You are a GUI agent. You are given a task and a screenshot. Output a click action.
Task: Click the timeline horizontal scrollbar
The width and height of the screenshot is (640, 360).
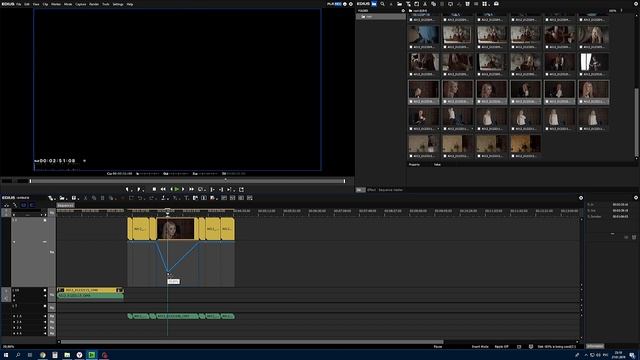coord(252,342)
